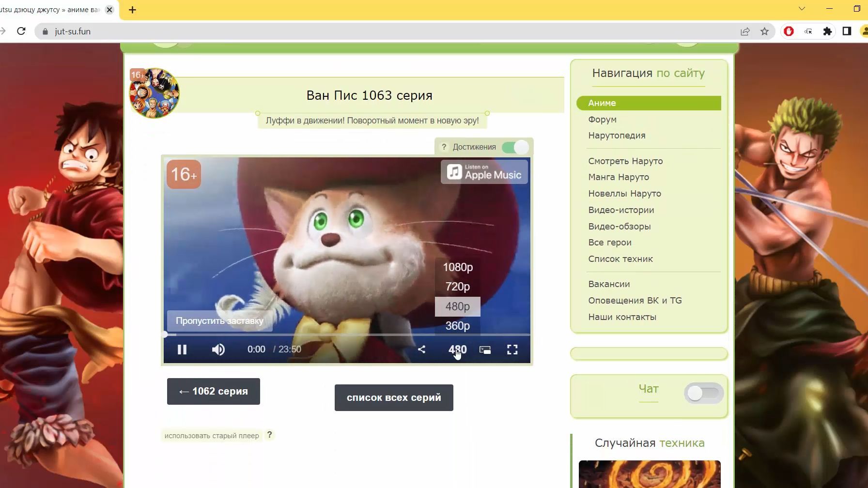Turn on the Чат toggle

click(x=704, y=393)
